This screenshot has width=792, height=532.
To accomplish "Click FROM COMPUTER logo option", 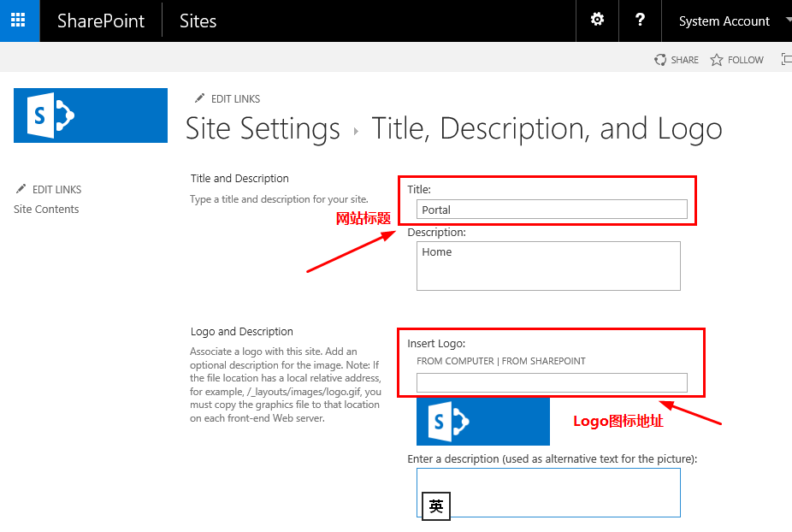I will [455, 361].
